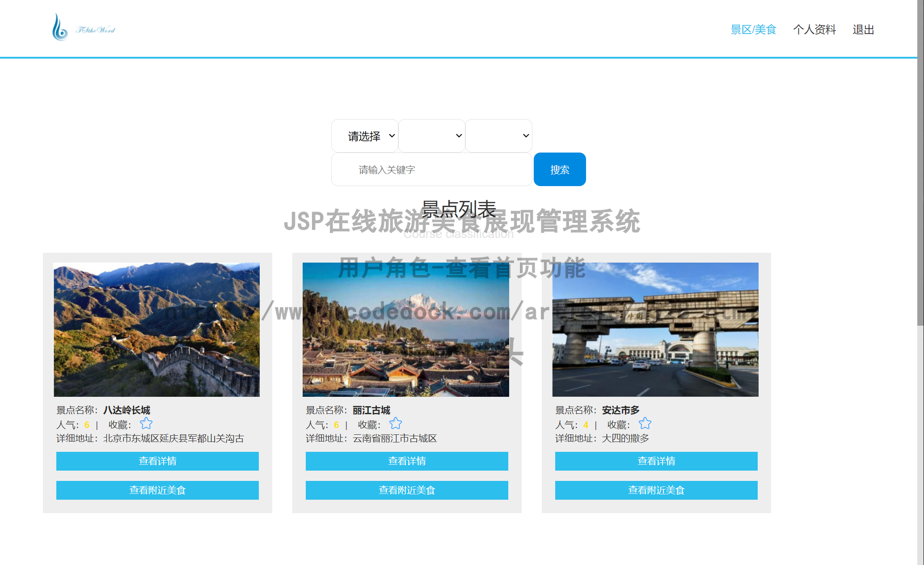Toggle the favorite star for 丽江古城
The height and width of the screenshot is (565, 924).
click(395, 423)
